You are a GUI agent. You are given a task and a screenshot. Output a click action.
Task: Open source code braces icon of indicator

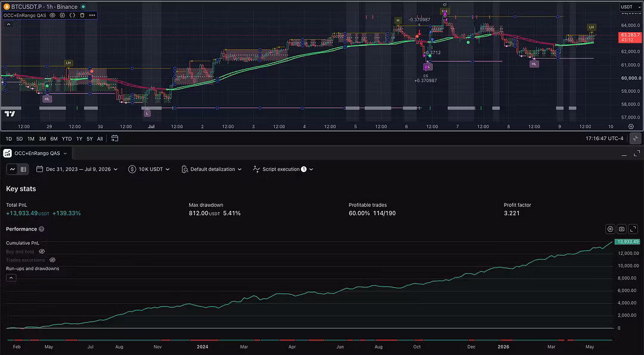(72, 15)
